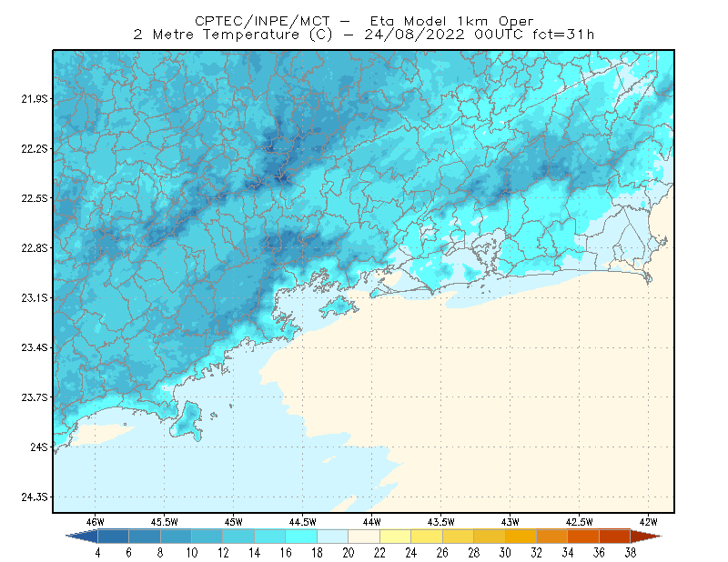
Task: Click the 44W longitude axis label
Action: click(x=371, y=522)
